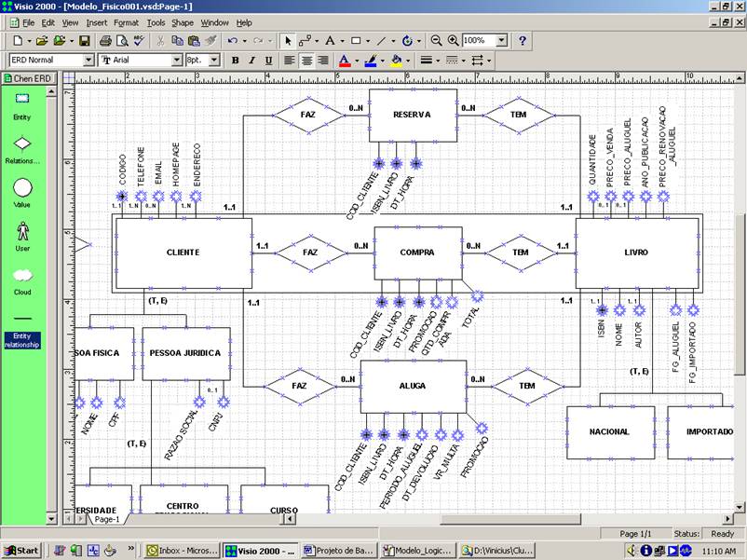
Task: Open the ERD Normal style dropdown
Action: pos(88,60)
